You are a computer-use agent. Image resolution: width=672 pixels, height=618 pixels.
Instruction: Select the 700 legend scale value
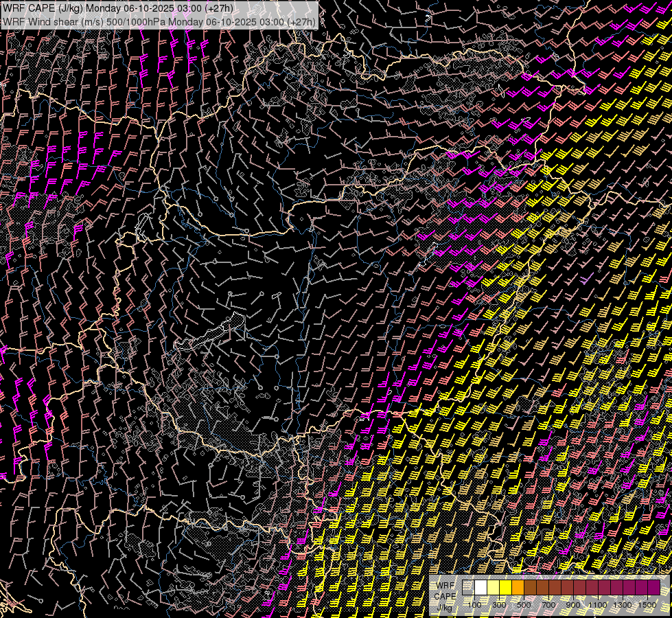click(548, 605)
